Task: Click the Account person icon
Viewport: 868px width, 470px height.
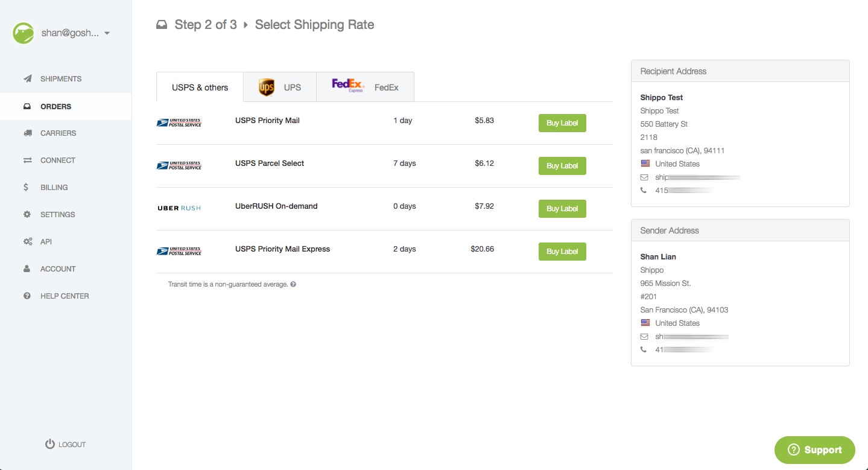Action: [27, 269]
